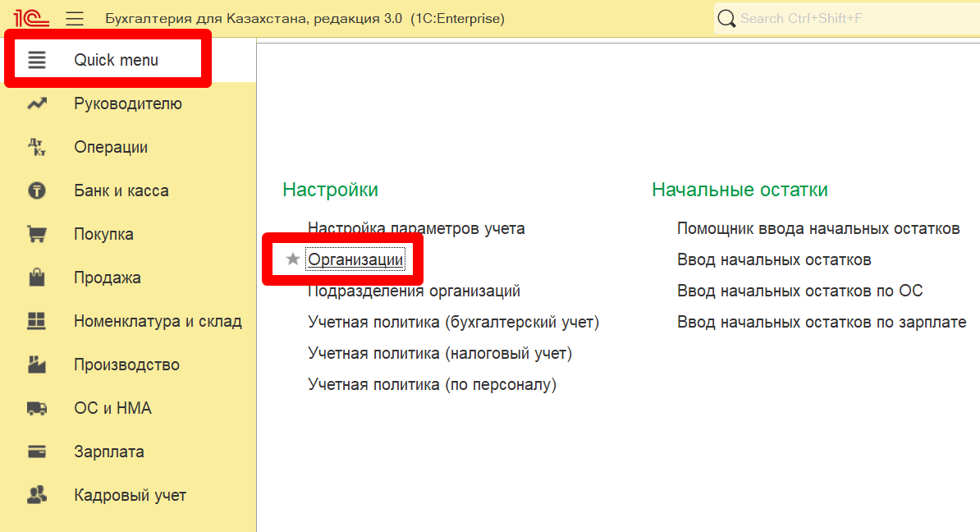
Task: Open the ОС и НМА section
Action: point(112,407)
